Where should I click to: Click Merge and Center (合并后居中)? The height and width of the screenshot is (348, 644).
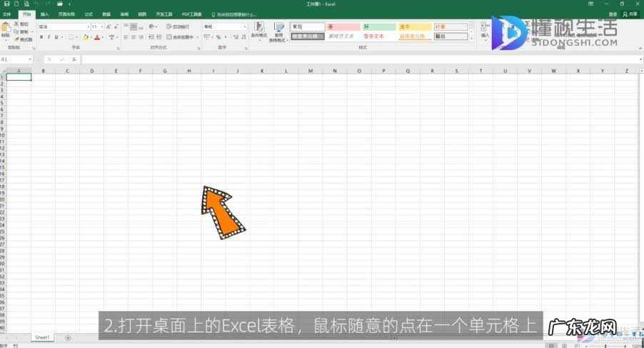point(181,37)
